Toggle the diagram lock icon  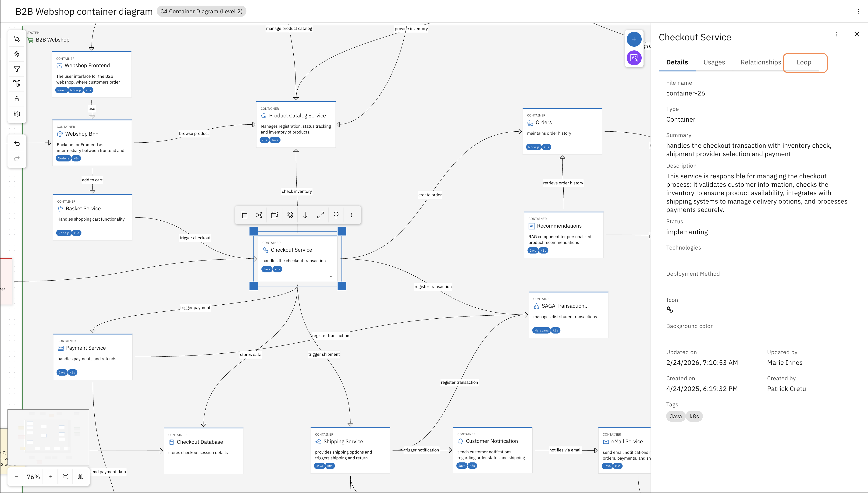[17, 99]
